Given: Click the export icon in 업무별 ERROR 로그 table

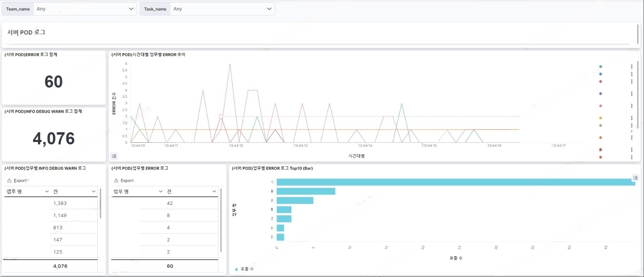Looking at the screenshot, I should click(116, 181).
